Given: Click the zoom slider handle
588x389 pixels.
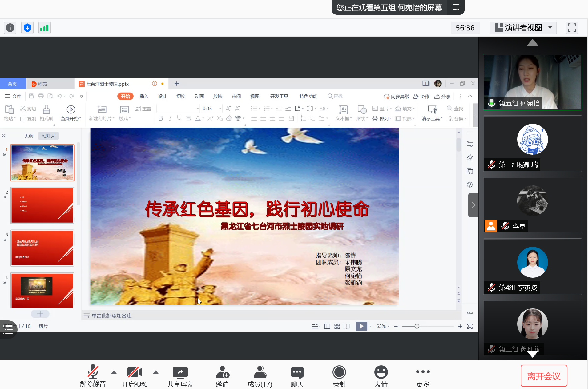Looking at the screenshot, I should tap(417, 326).
